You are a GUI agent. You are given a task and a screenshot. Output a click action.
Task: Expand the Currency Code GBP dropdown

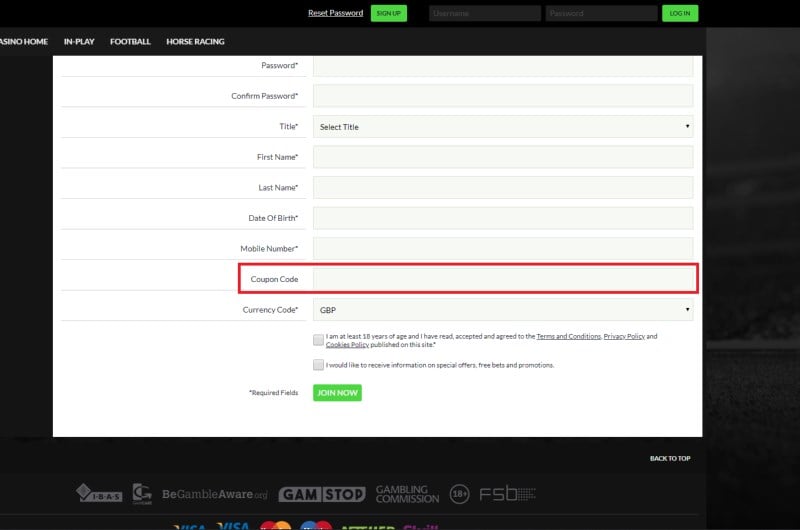click(503, 310)
